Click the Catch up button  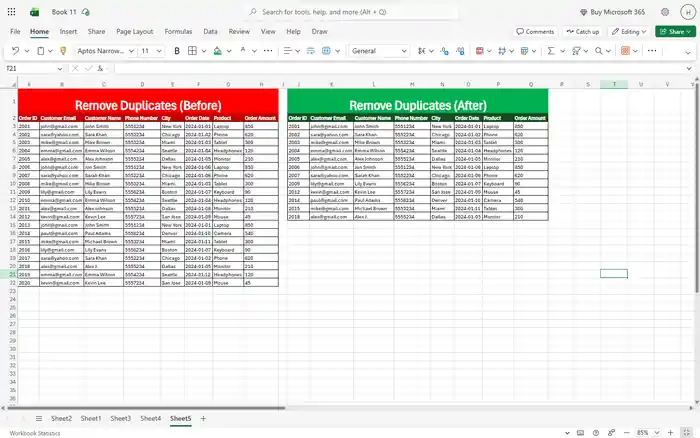point(583,32)
